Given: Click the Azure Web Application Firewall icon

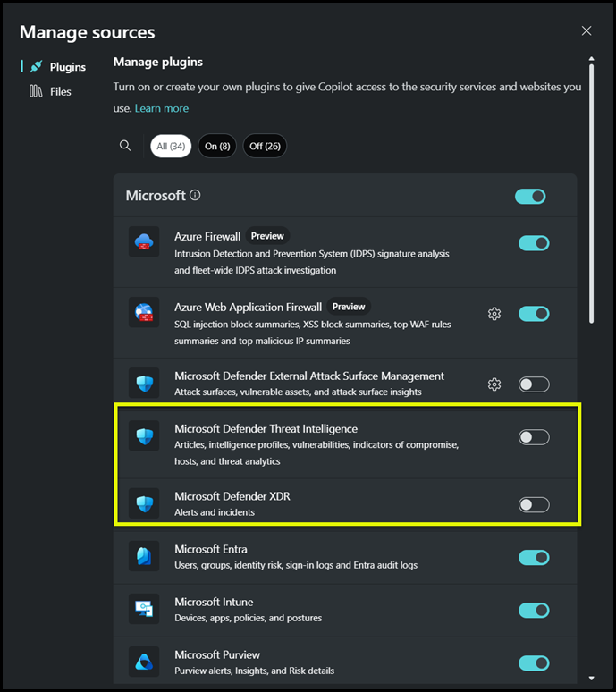Looking at the screenshot, I should (144, 313).
